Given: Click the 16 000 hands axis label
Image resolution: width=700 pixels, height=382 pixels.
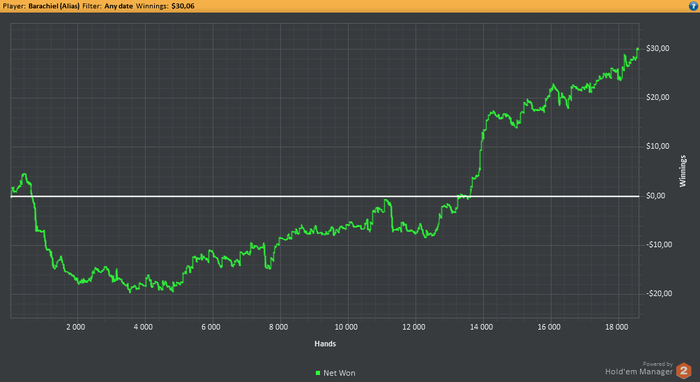Looking at the screenshot, I should click(549, 327).
